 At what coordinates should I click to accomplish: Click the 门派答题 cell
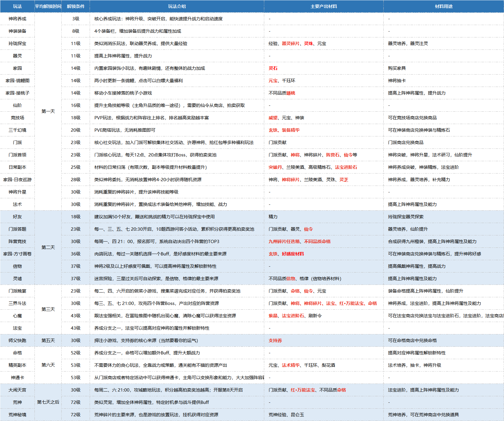pos(17,229)
